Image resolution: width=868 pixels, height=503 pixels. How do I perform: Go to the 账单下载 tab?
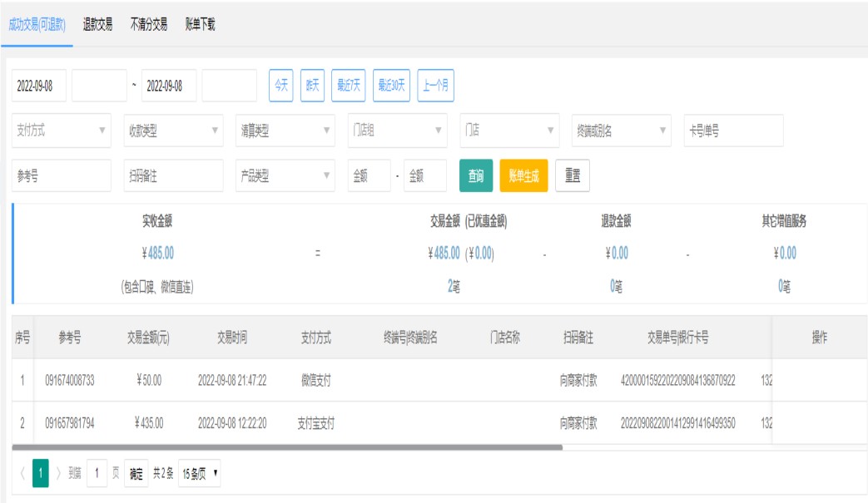[200, 25]
